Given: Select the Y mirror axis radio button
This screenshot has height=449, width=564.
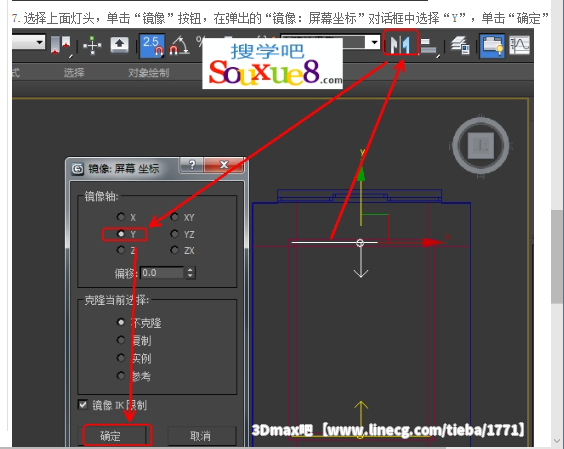Looking at the screenshot, I should (x=121, y=234).
